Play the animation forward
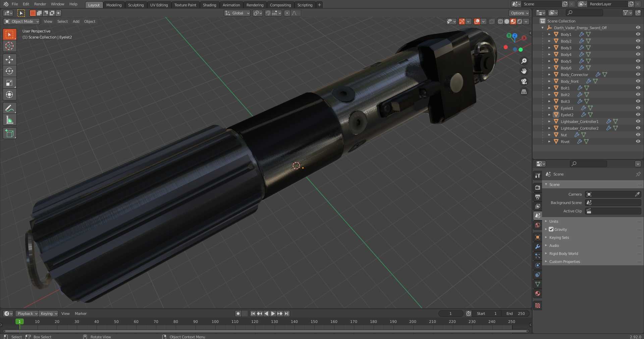 pyautogui.click(x=273, y=314)
